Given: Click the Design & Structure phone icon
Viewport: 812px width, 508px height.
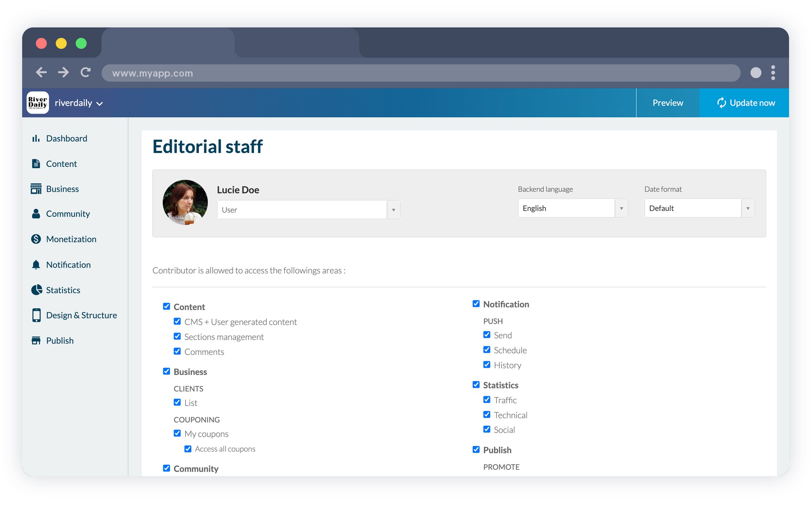Looking at the screenshot, I should coord(36,315).
